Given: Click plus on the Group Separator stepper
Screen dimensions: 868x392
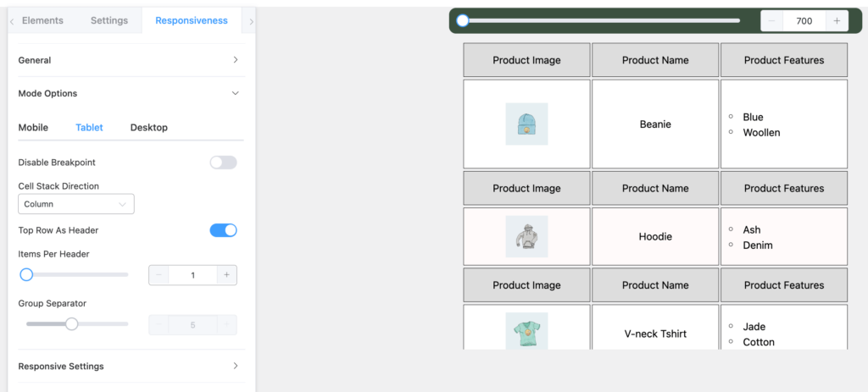Looking at the screenshot, I should tap(226, 325).
